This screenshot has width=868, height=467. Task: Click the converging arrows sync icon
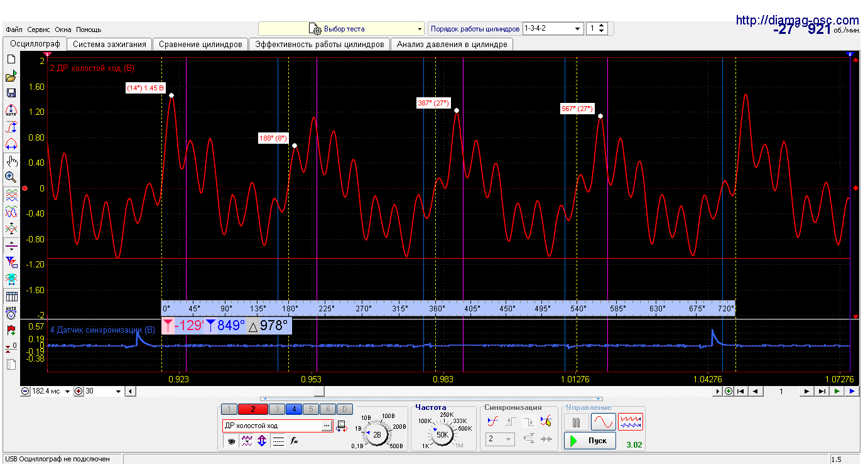546,439
